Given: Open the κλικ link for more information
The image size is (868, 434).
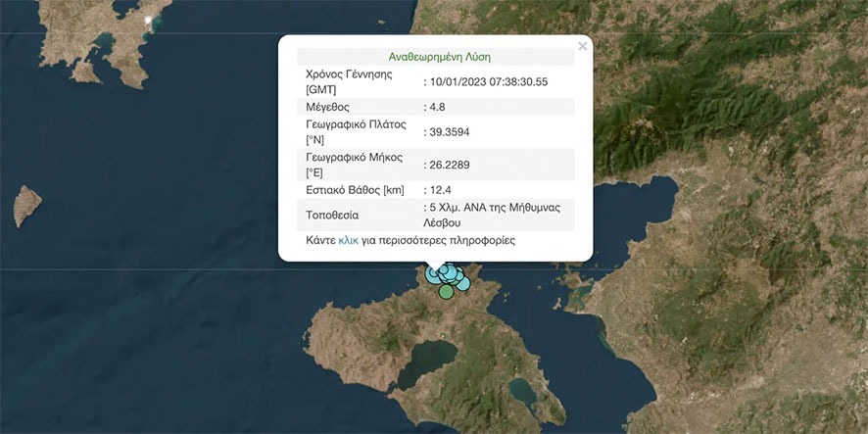Looking at the screenshot, I should (x=348, y=240).
